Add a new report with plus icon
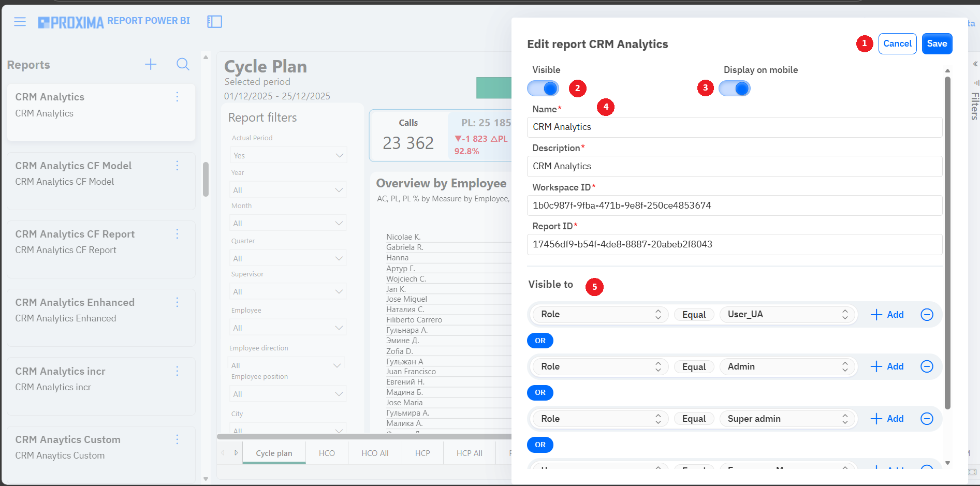 click(151, 64)
